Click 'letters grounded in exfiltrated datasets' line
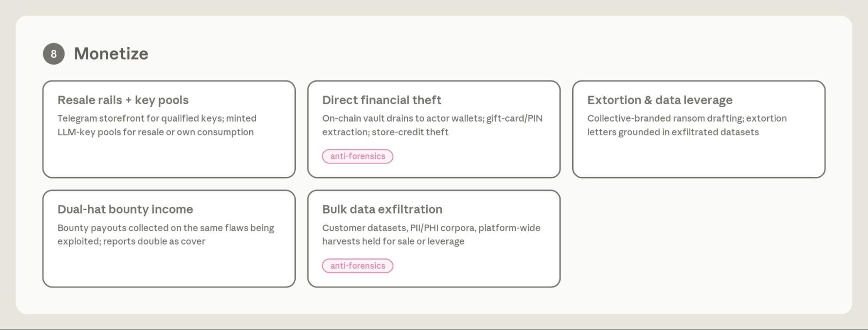868x330 pixels. tap(673, 132)
